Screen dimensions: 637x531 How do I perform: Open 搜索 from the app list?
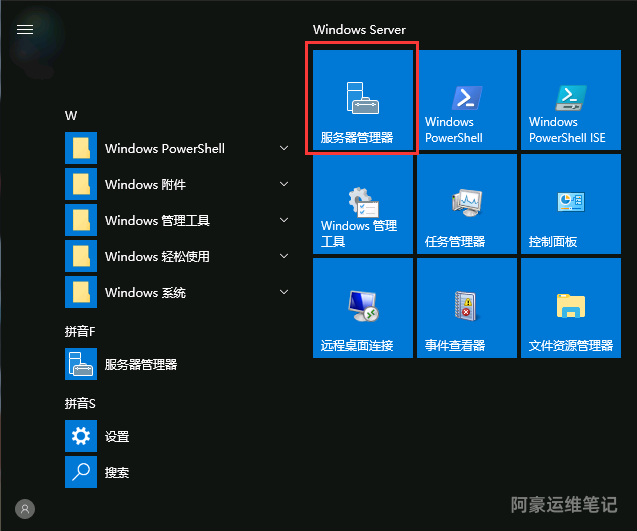pyautogui.click(x=116, y=472)
